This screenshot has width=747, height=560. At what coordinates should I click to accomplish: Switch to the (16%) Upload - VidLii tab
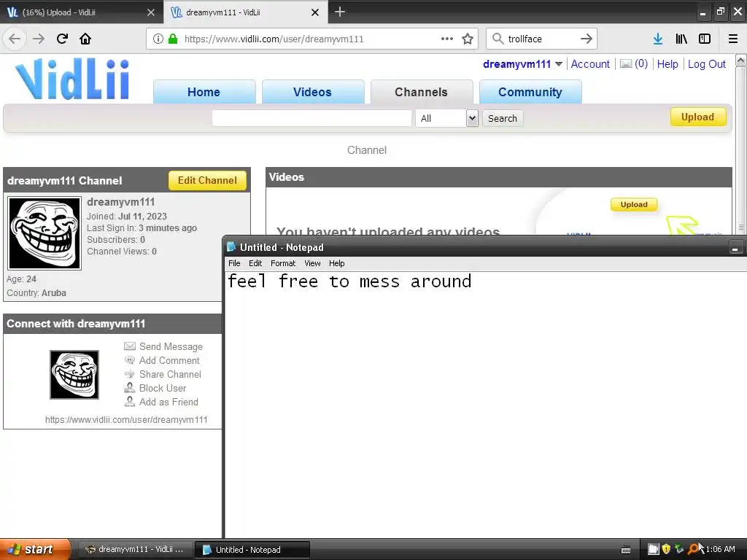82,12
